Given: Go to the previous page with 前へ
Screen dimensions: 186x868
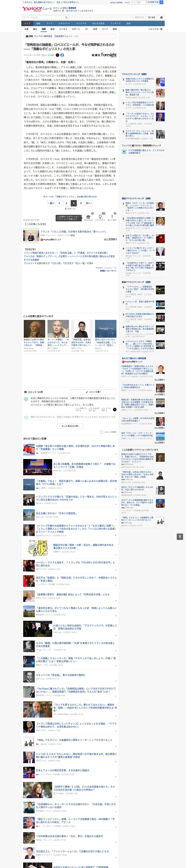Looking at the screenshot, I should [51, 203].
